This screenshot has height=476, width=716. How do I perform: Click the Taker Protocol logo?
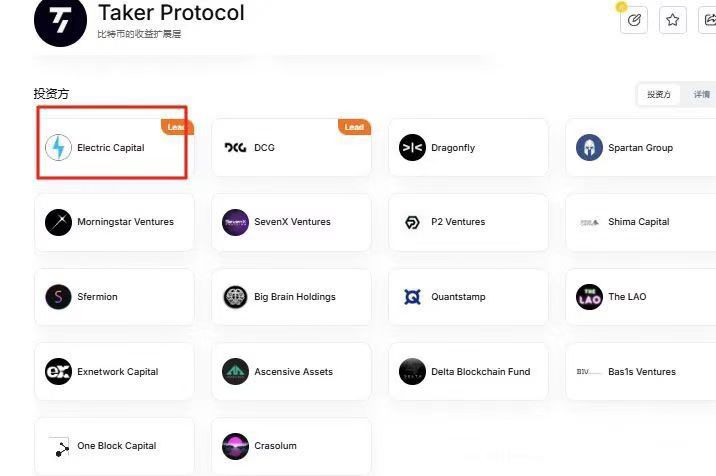[x=60, y=21]
